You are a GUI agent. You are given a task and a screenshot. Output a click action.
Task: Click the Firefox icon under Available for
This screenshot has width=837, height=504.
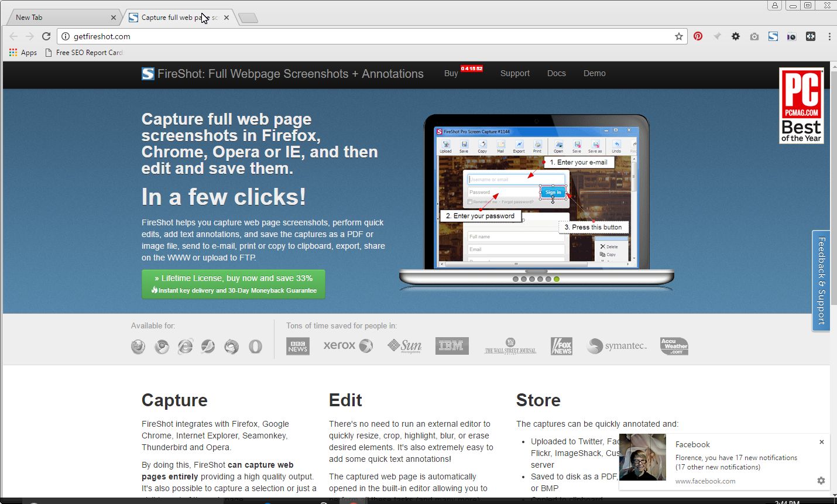[x=138, y=347]
